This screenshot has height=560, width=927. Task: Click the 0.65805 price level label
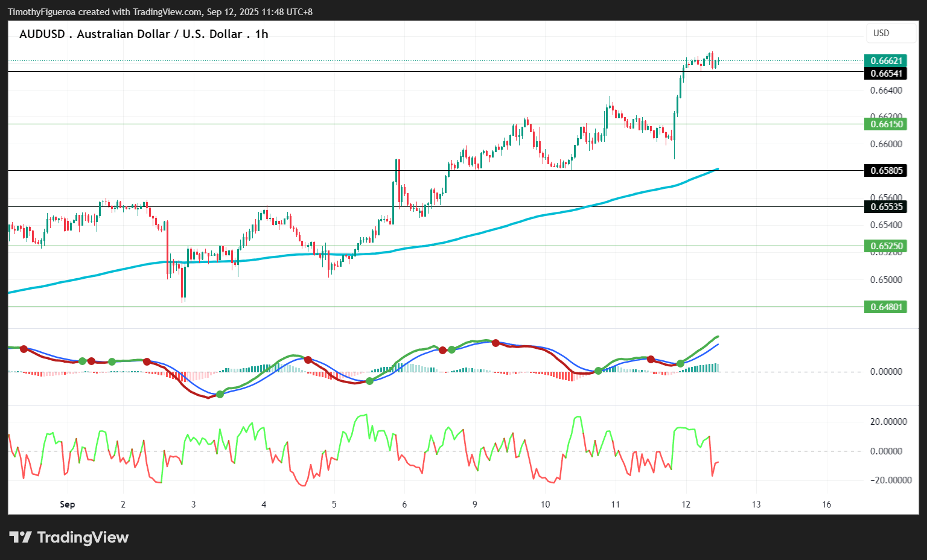tap(886, 171)
